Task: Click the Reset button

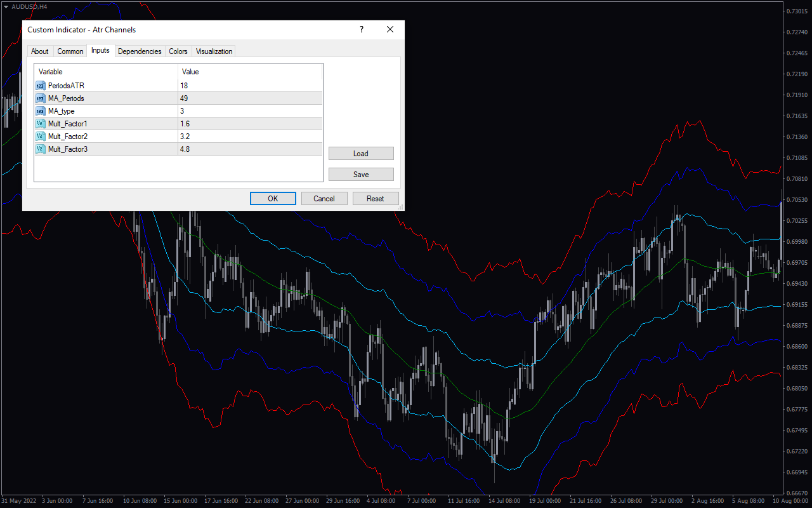Action: pos(376,199)
